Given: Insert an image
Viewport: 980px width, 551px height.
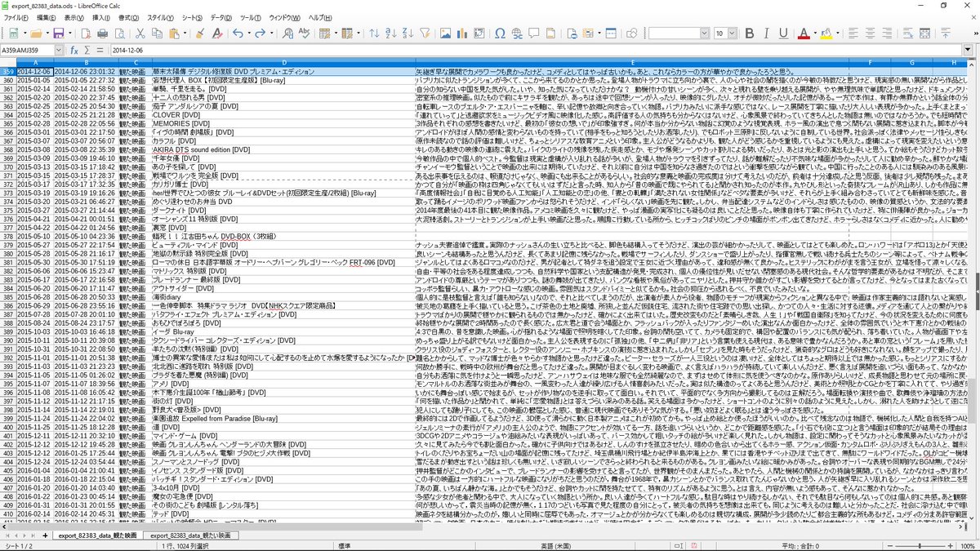Looking at the screenshot, I should pyautogui.click(x=445, y=33).
